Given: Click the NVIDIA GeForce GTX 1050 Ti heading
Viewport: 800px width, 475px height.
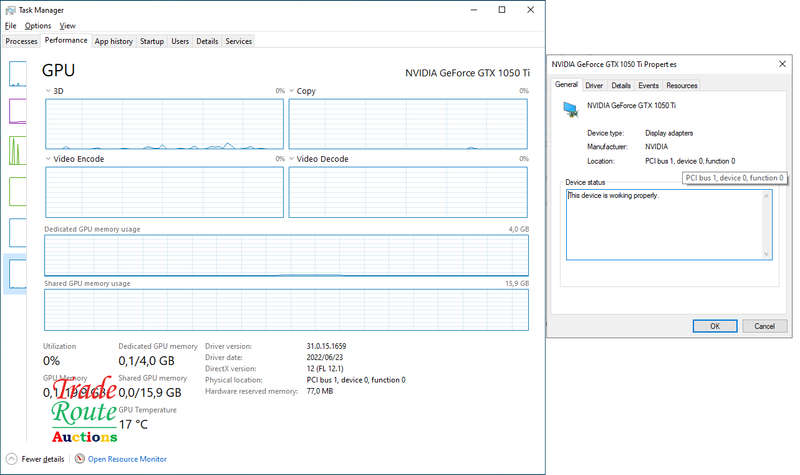Looking at the screenshot, I should click(467, 73).
